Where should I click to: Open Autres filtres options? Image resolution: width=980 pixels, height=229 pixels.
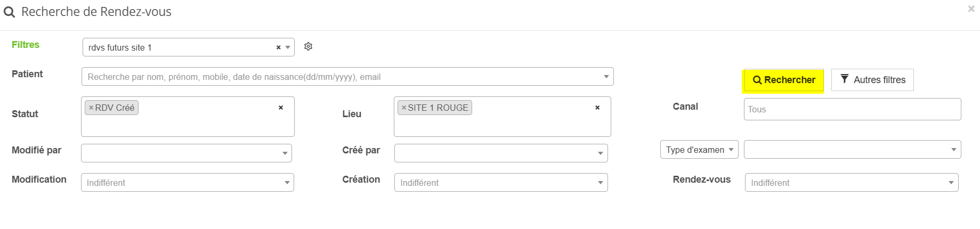(872, 80)
